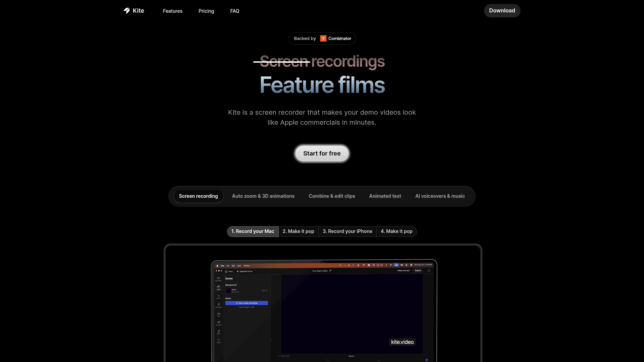The height and width of the screenshot is (362, 644).
Task: Select Cursor icon in demo app sidebar
Action: [218, 297]
